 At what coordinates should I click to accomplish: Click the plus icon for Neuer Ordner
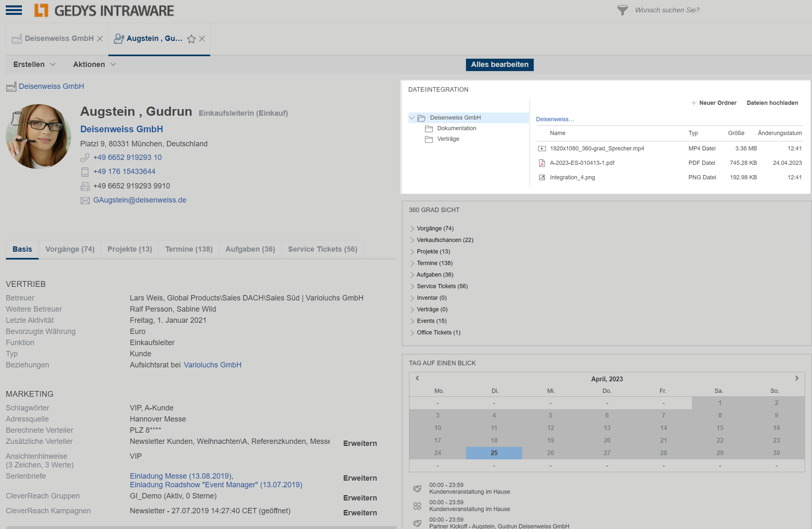694,103
